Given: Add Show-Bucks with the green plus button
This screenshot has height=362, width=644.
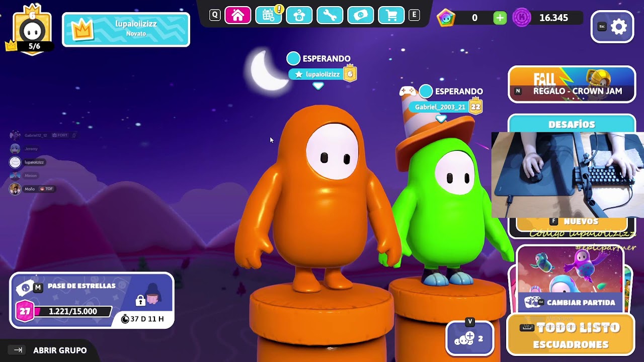Looking at the screenshot, I should [500, 18].
